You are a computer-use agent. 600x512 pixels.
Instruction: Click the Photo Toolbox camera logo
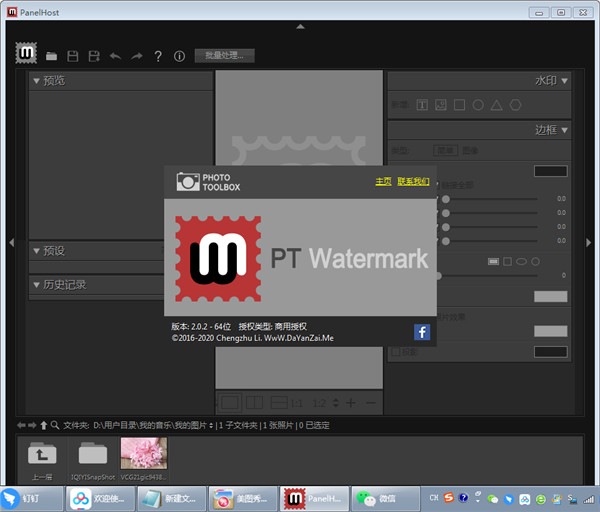(x=209, y=182)
